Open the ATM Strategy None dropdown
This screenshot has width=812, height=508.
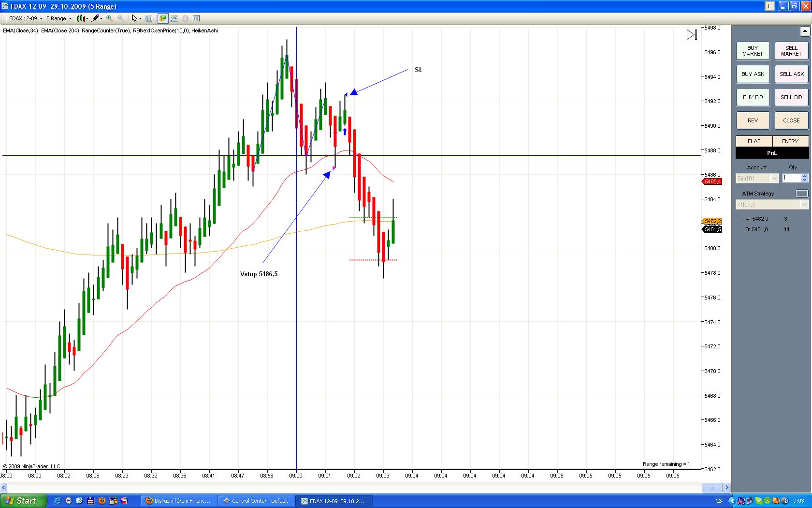pos(772,205)
